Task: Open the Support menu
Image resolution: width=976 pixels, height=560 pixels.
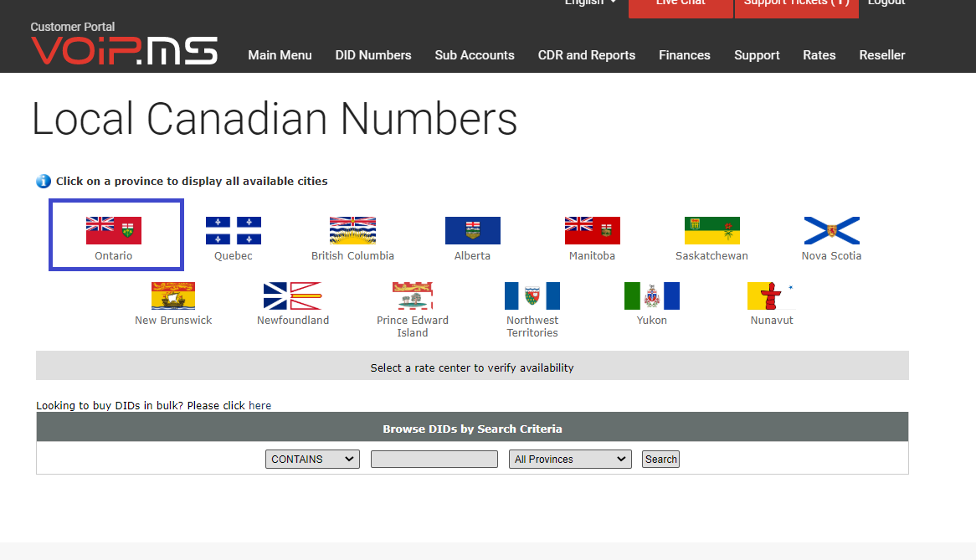Action: (x=757, y=54)
